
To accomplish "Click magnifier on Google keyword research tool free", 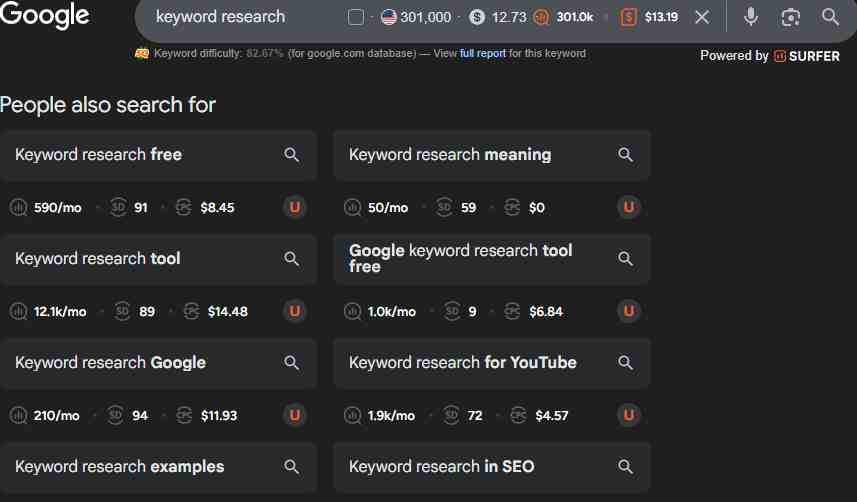I will pos(626,259).
